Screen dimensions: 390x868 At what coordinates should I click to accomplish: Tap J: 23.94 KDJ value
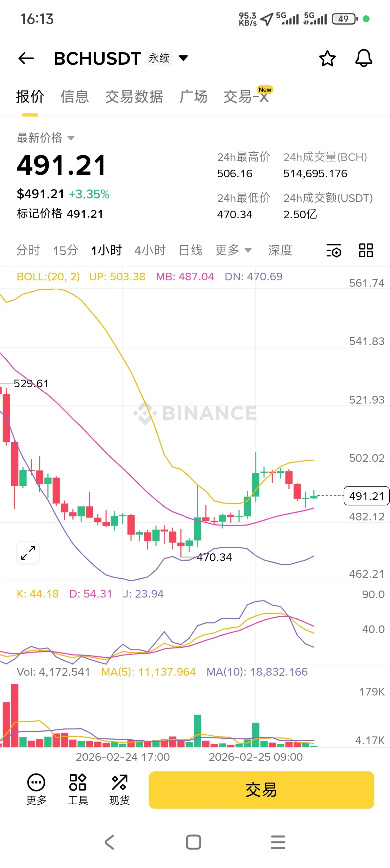click(143, 594)
